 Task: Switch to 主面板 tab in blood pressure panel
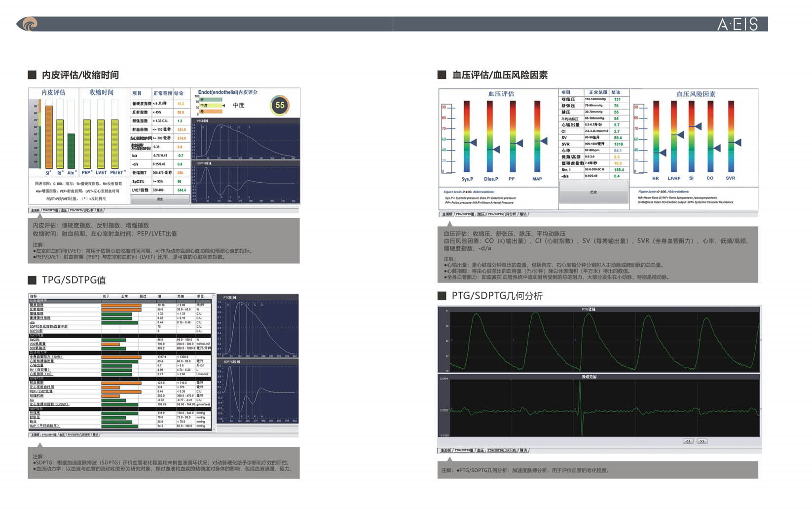tap(447, 214)
